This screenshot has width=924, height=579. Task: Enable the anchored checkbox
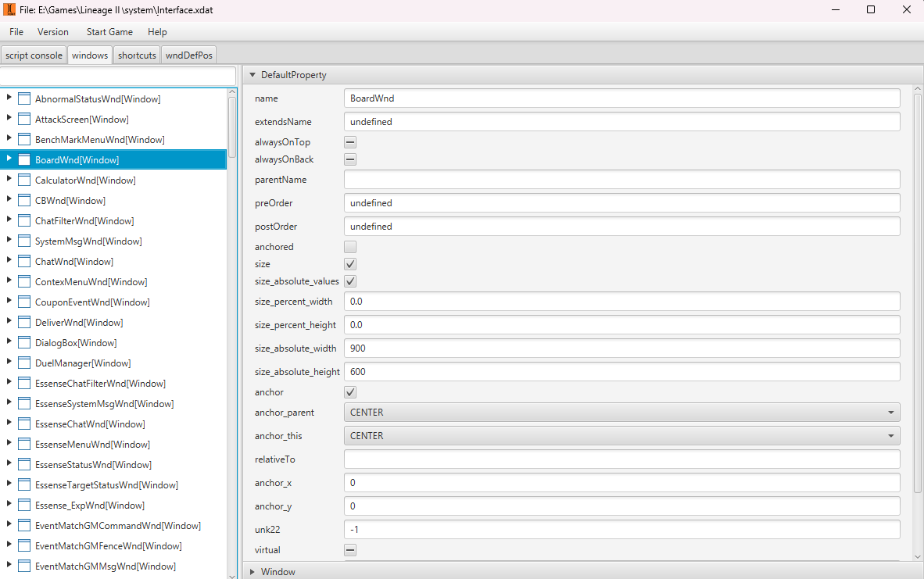point(350,247)
